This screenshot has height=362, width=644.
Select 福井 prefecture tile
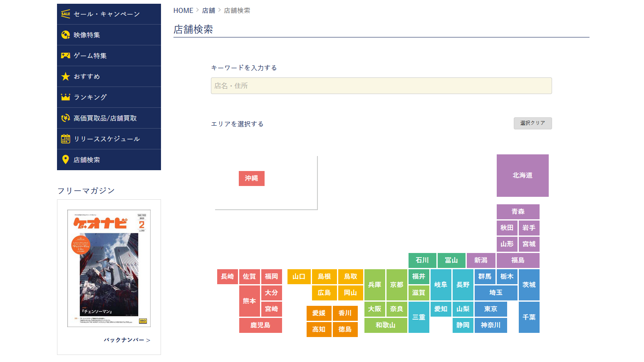tap(419, 277)
